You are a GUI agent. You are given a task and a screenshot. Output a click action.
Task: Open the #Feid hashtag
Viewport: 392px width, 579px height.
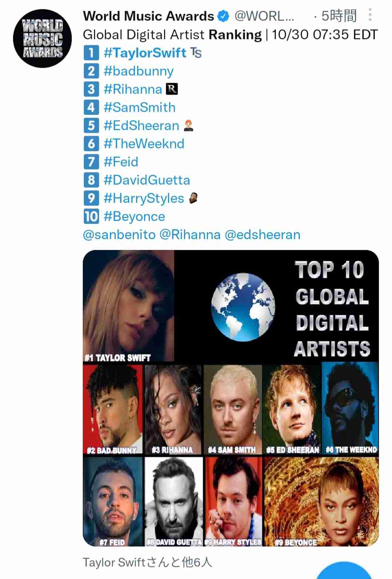pyautogui.click(x=121, y=162)
